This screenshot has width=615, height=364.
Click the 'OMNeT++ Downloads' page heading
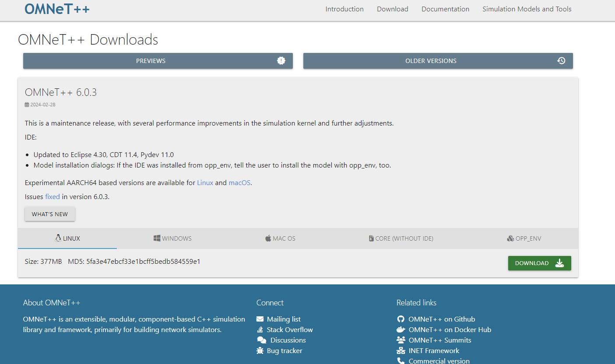click(x=88, y=40)
